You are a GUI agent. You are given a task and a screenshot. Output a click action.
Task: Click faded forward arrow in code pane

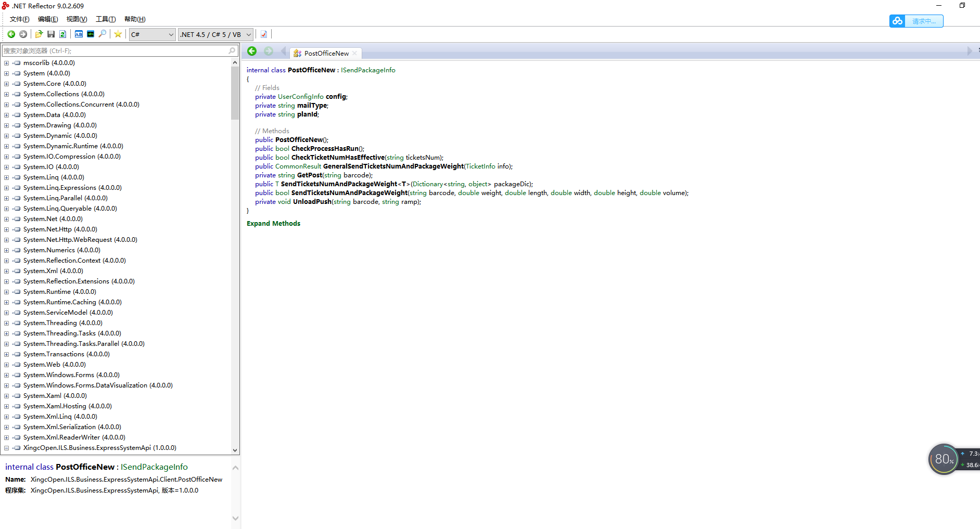point(269,51)
